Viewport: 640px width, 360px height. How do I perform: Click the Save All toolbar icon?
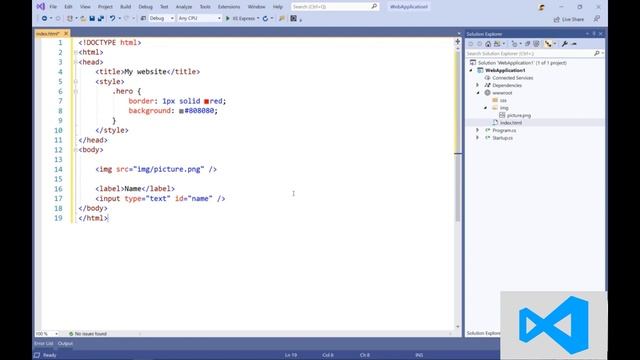click(100, 18)
